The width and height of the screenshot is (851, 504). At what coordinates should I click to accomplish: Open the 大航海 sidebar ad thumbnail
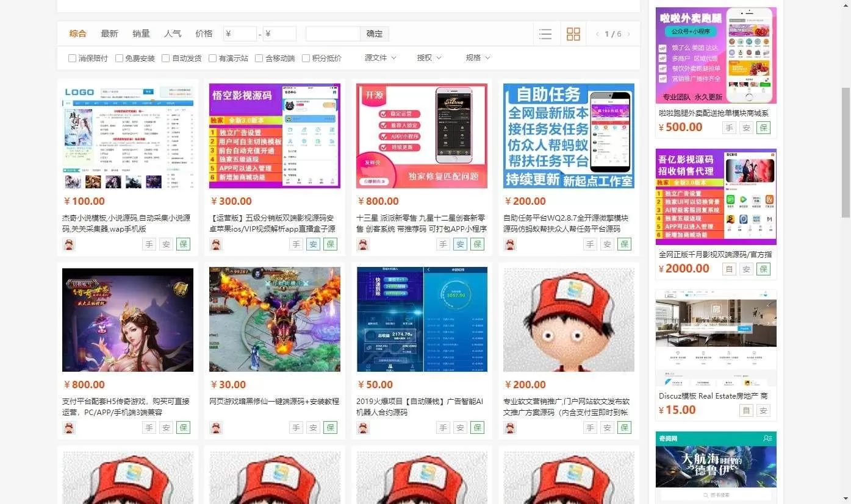(716, 468)
